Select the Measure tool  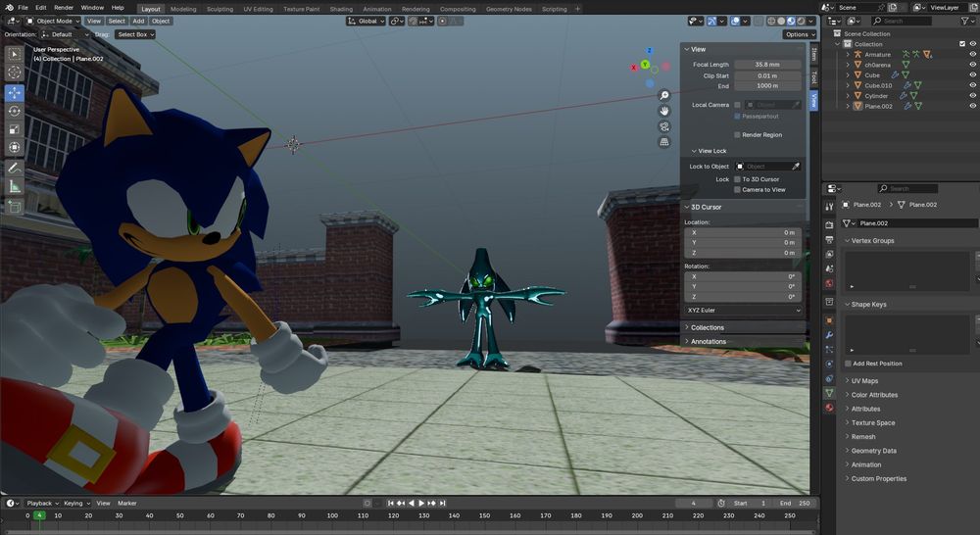click(14, 186)
